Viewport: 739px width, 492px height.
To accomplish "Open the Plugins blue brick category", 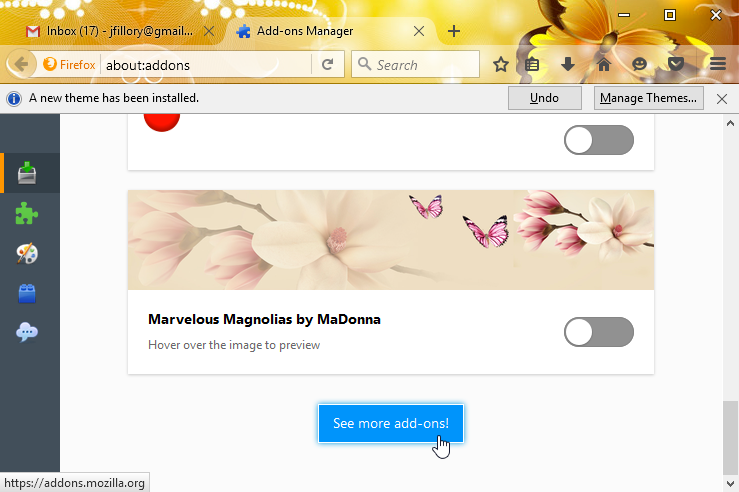I will pyautogui.click(x=27, y=293).
